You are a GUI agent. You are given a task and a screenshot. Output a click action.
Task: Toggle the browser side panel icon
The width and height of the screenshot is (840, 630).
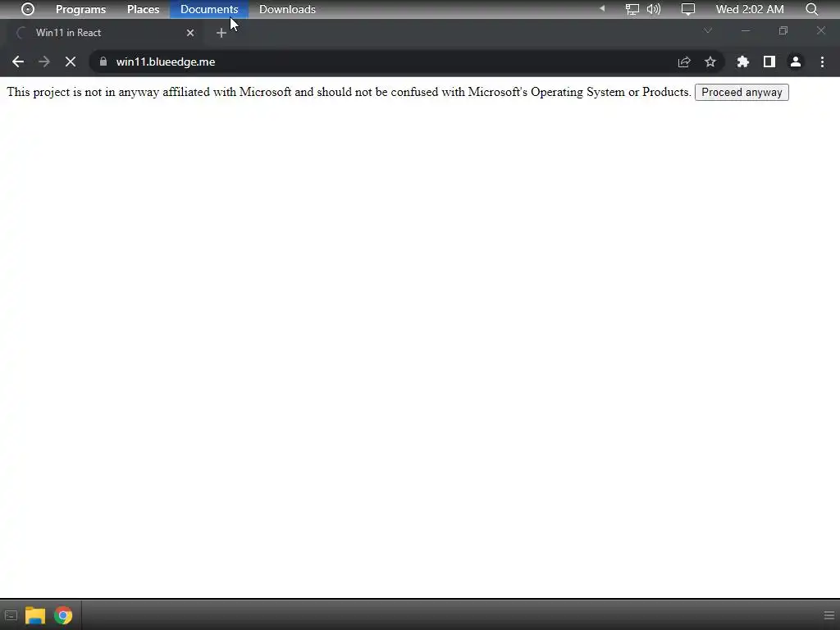coord(769,62)
